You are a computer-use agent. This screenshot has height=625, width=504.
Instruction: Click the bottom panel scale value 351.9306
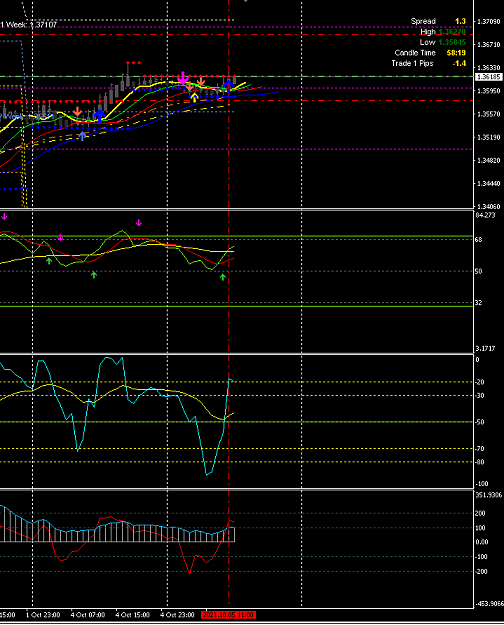tap(489, 495)
